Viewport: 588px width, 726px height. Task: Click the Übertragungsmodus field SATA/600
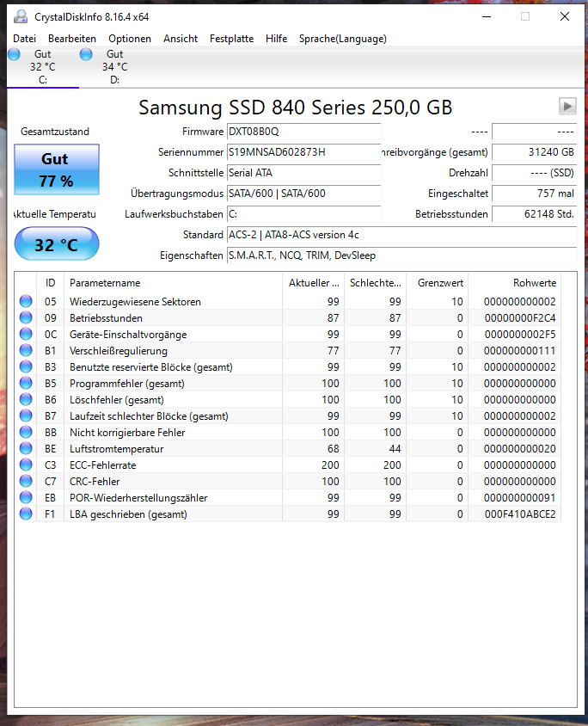(x=304, y=193)
